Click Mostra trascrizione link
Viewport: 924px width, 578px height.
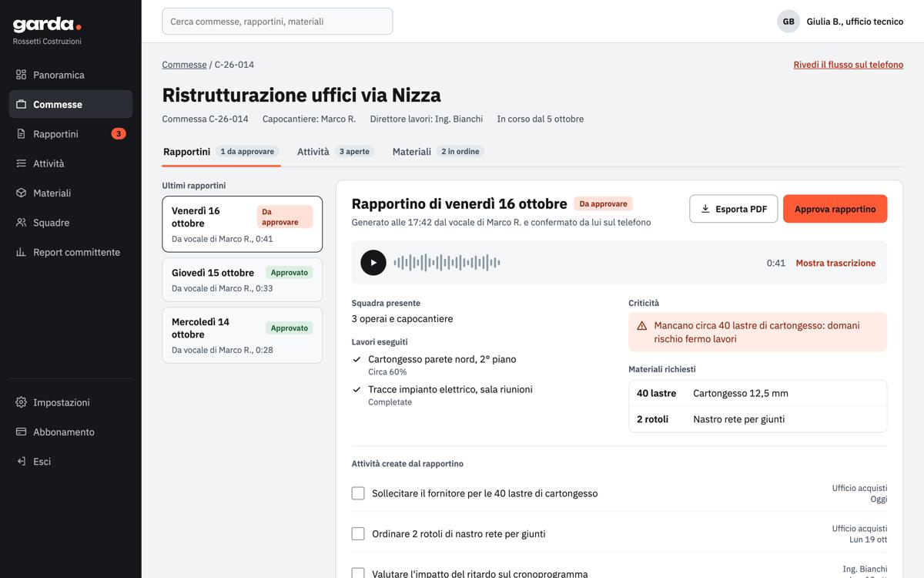pyautogui.click(x=835, y=263)
